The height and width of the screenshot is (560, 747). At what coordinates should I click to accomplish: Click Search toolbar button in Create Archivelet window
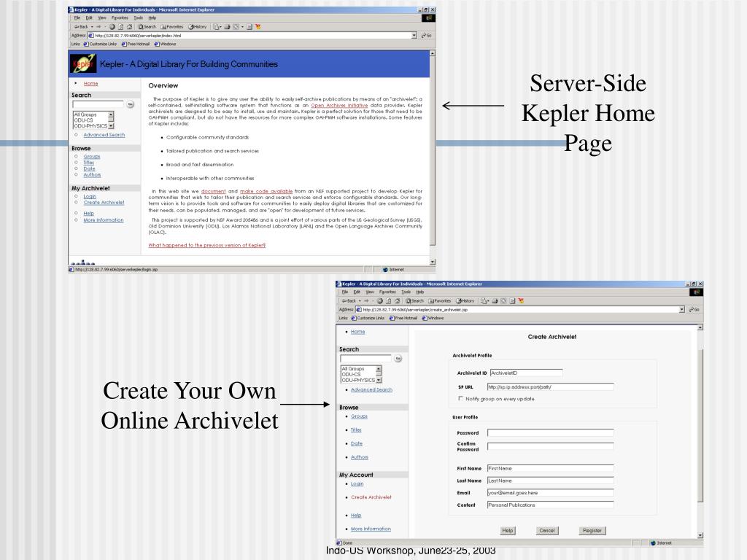(x=415, y=301)
